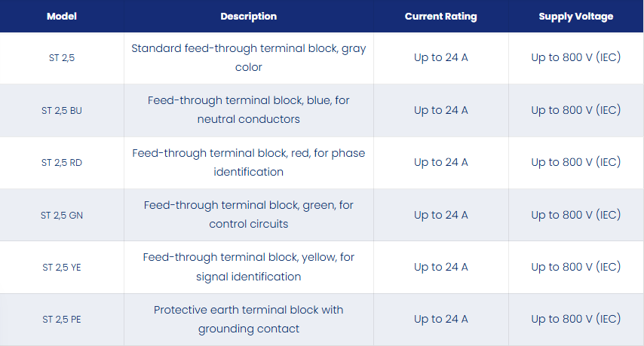Click the Supply Voltage column header
This screenshot has width=644, height=346.
[576, 17]
